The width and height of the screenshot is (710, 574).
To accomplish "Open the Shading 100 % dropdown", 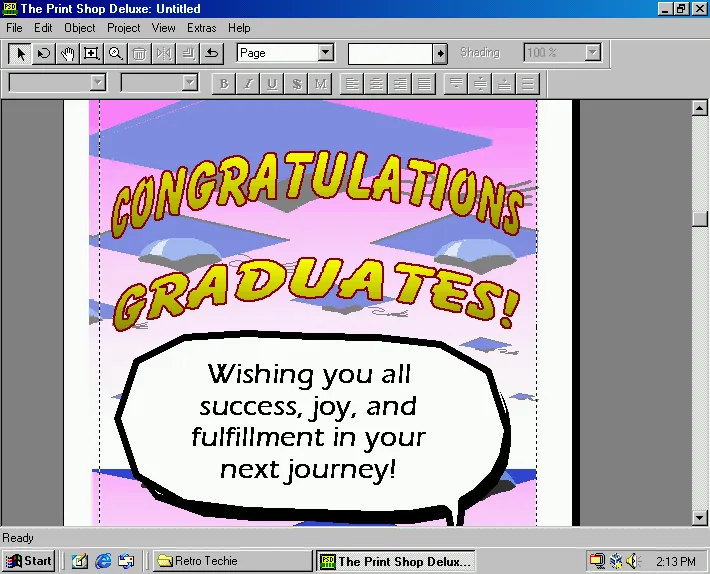I will tap(593, 53).
